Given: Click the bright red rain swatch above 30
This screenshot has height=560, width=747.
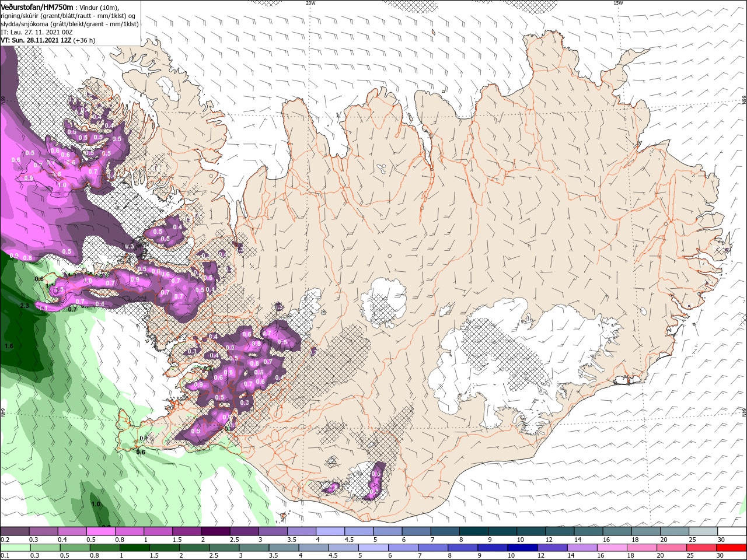Looking at the screenshot, I should pyautogui.click(x=732, y=548).
